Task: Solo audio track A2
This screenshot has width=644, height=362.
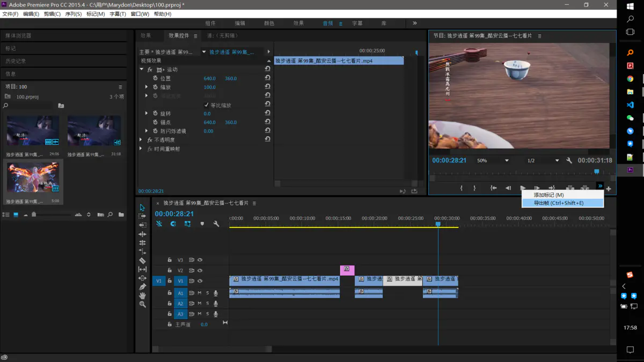Action: click(207, 304)
